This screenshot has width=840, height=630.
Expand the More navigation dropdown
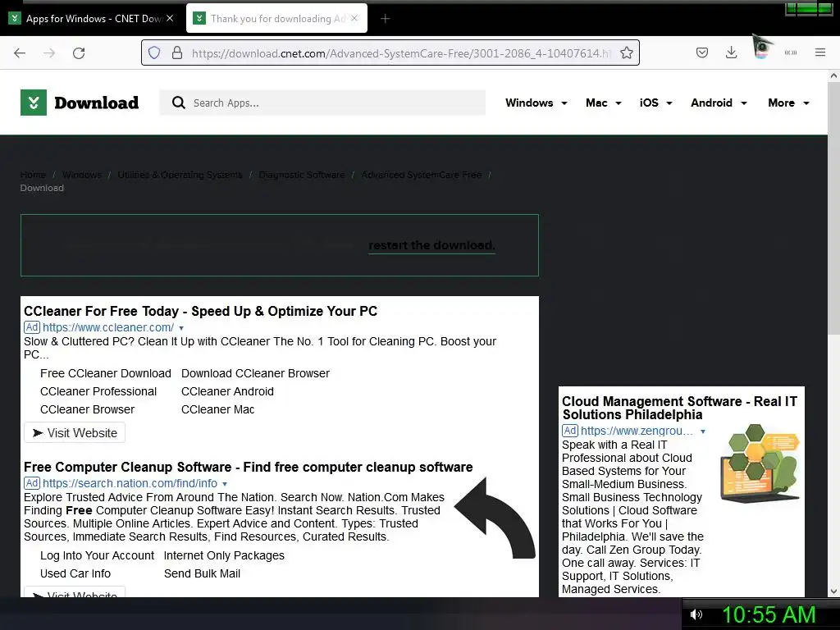788,103
